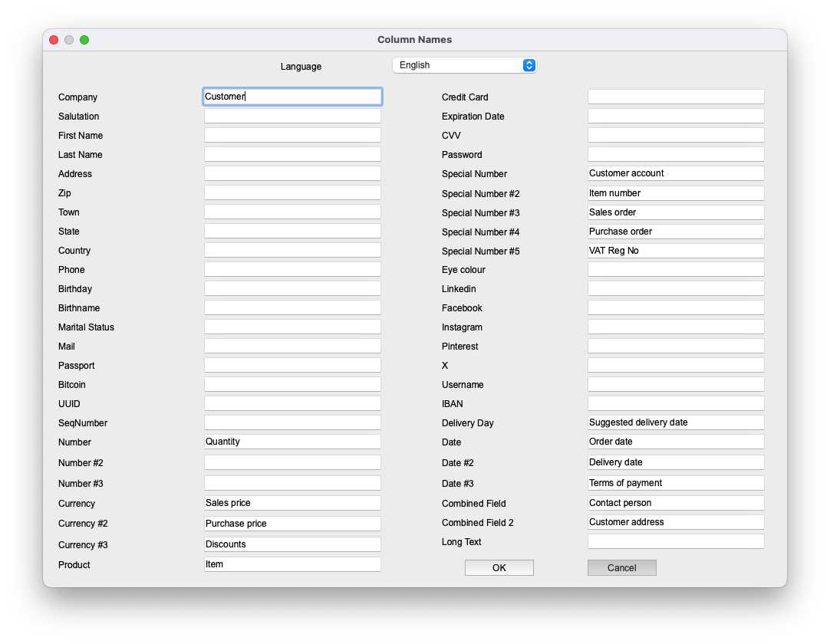Screen dimensions: 830x644
Task: Click the Mail input field
Action: tap(292, 346)
